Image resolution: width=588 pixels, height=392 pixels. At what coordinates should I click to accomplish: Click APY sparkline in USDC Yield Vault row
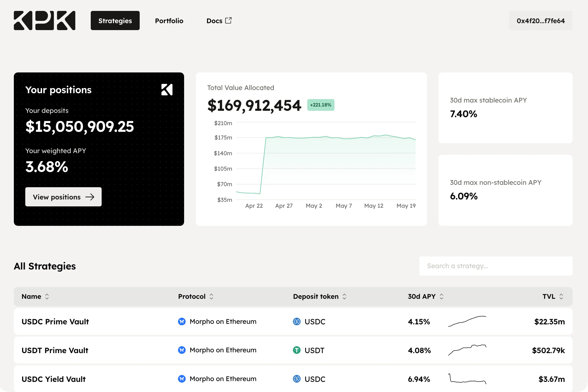click(467, 379)
